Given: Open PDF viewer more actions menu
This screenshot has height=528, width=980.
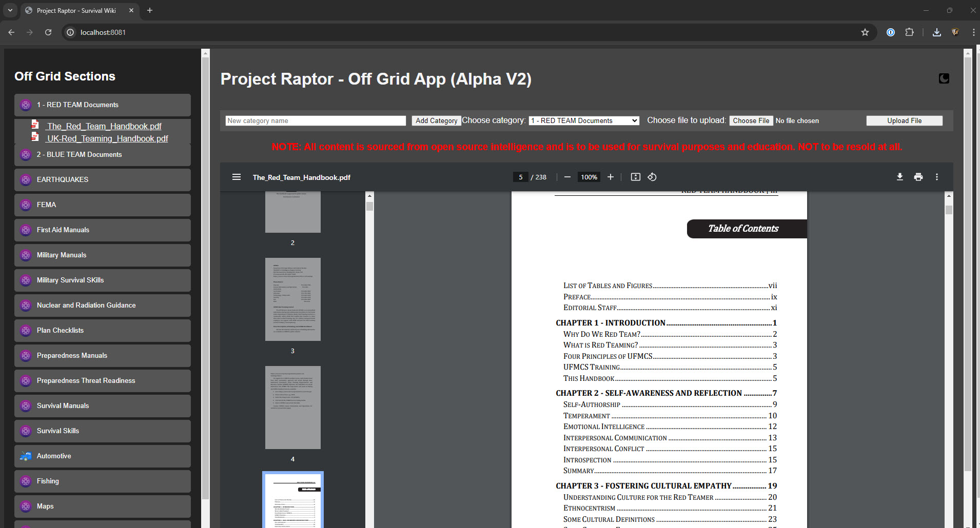Looking at the screenshot, I should [x=937, y=177].
